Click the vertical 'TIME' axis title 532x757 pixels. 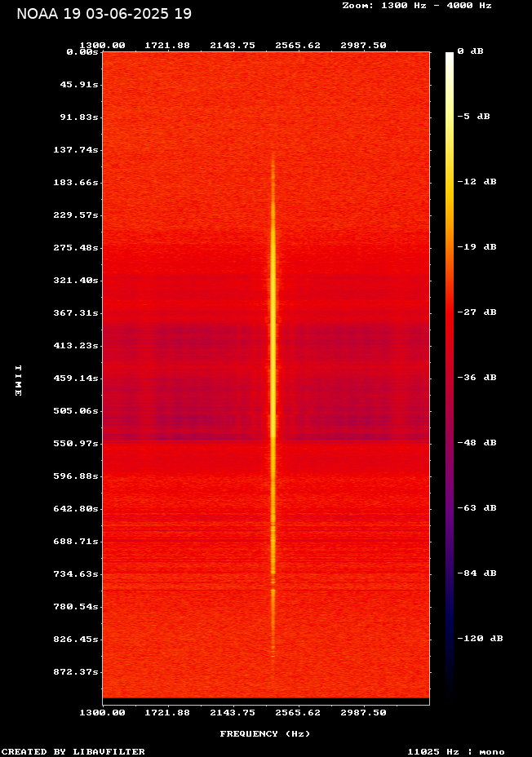[18, 381]
